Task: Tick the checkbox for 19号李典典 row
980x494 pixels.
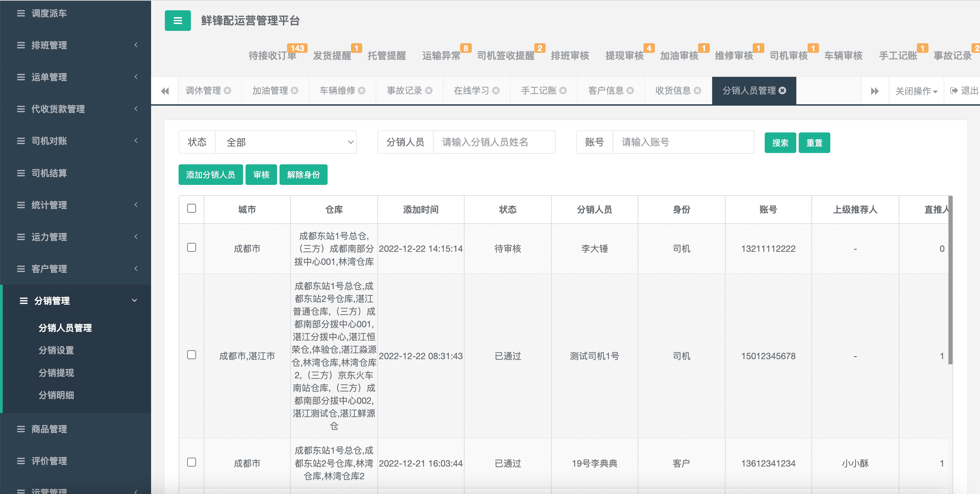Action: [192, 462]
